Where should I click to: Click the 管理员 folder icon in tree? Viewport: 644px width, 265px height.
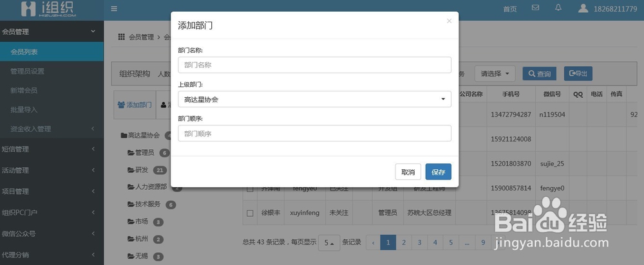[x=131, y=152]
